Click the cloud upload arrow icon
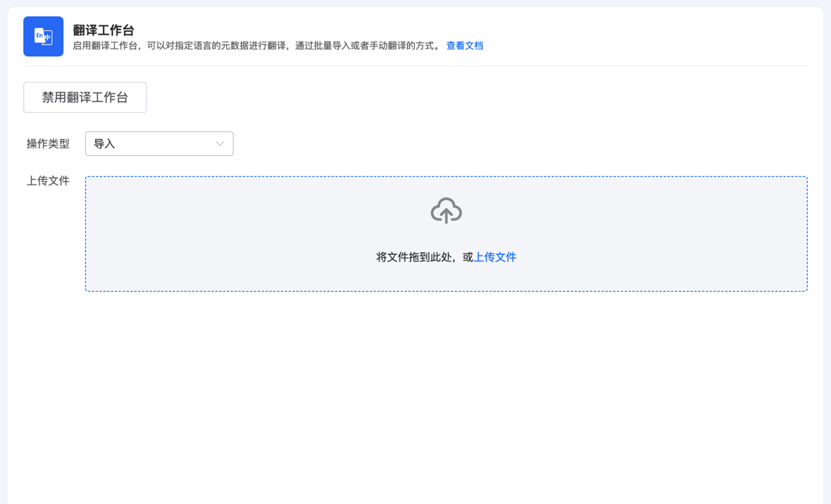The image size is (831, 504). click(446, 211)
